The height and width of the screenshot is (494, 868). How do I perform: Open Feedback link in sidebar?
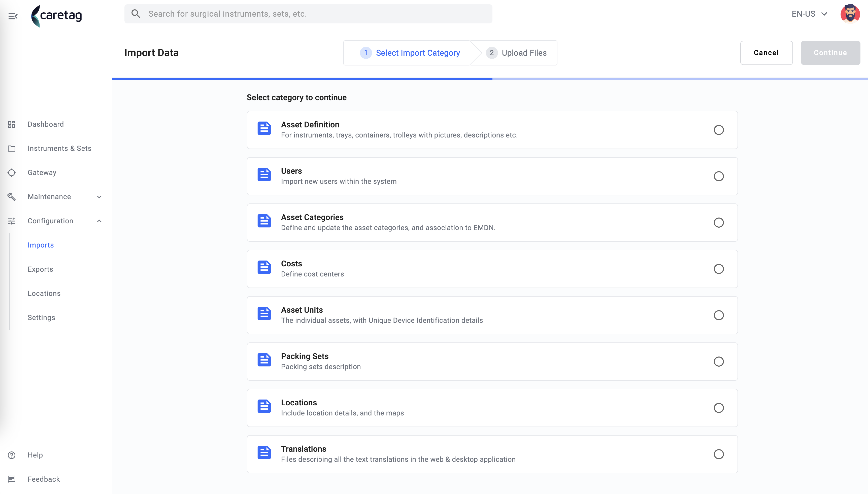tap(44, 479)
